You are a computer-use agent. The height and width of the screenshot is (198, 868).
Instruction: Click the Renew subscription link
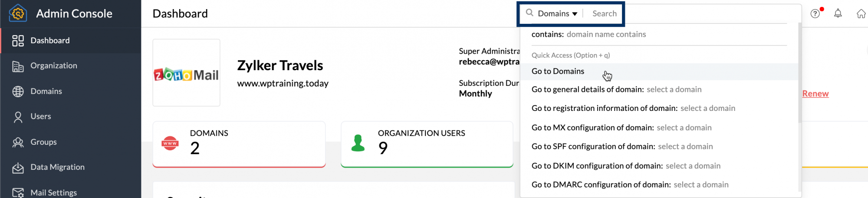(x=815, y=94)
